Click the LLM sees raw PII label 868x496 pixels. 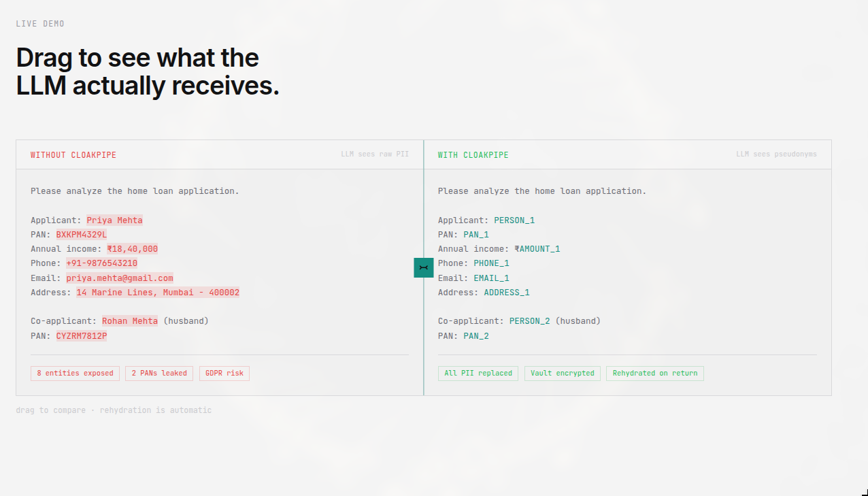coord(375,154)
